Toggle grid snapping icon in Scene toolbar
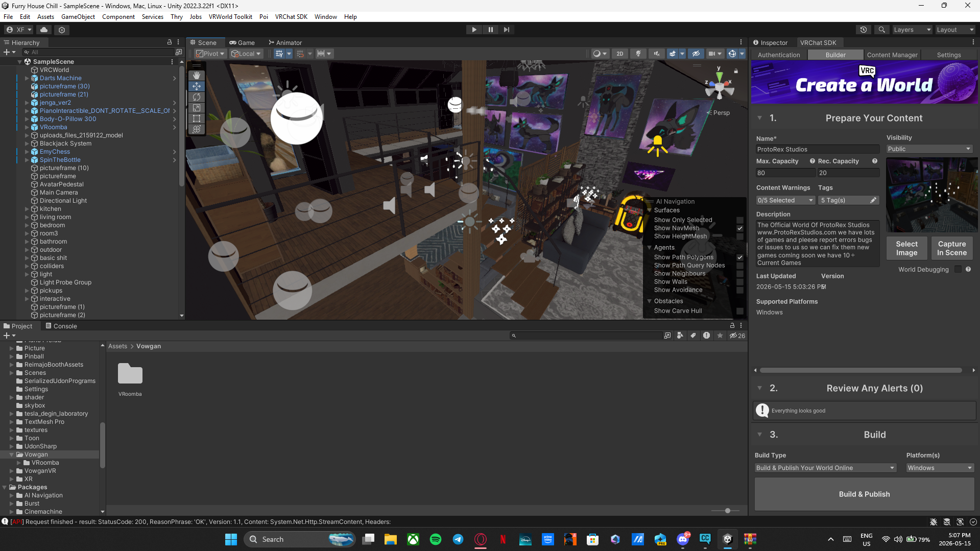Image resolution: width=980 pixels, height=551 pixels. click(x=279, y=54)
